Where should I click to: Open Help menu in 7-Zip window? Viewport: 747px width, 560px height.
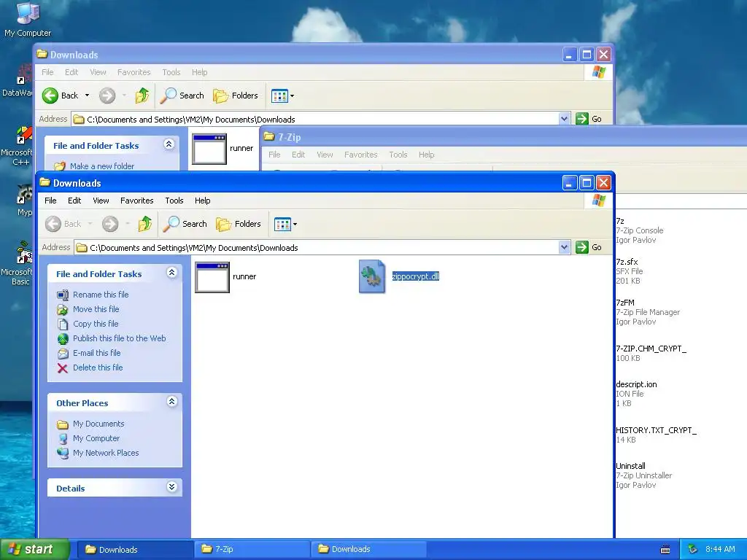coord(426,155)
